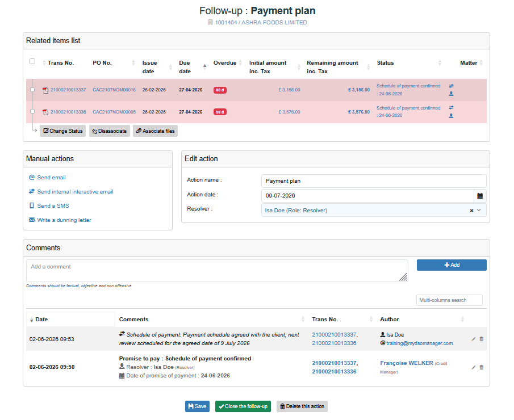The image size is (514, 420).
Task: Delete the 09:50 promise to pay comment
Action: (481, 368)
